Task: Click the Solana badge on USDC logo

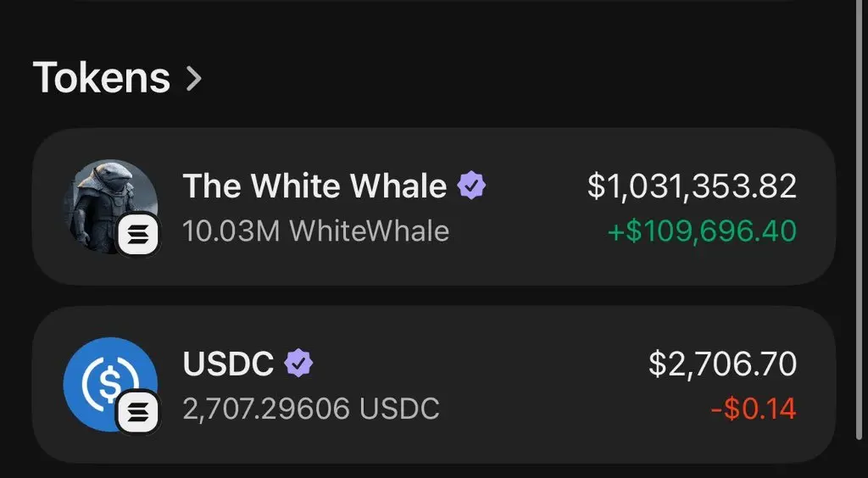Action: (x=138, y=411)
